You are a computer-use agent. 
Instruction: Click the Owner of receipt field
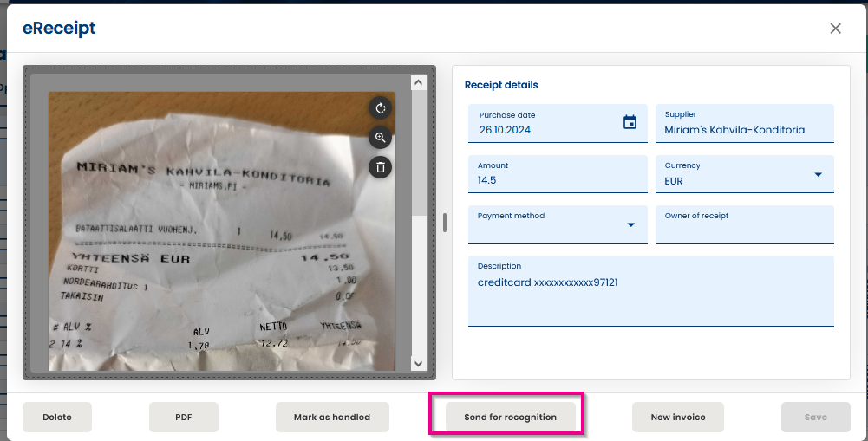[745, 224]
